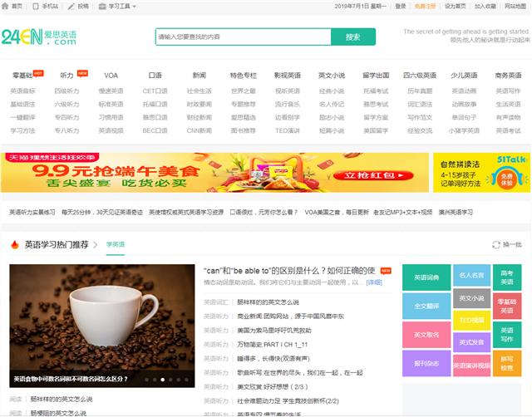Click the orange 免费注册 link
This screenshot has width=532, height=417.
click(425, 7)
